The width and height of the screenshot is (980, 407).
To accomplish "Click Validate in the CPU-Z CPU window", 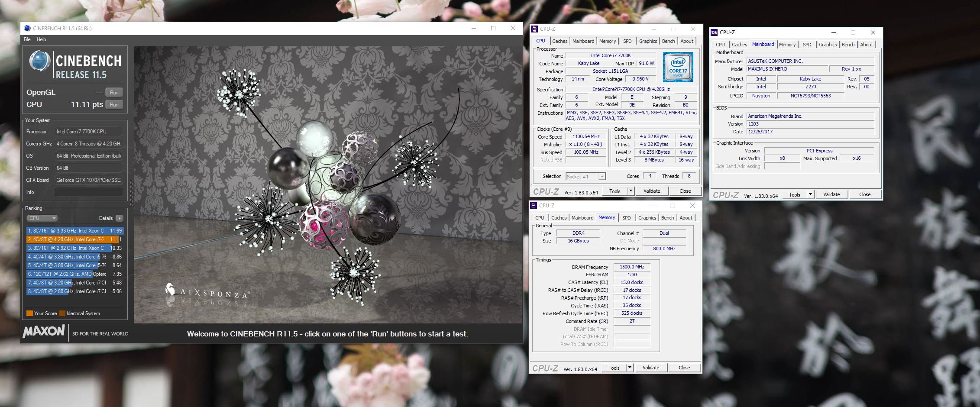I will click(652, 191).
